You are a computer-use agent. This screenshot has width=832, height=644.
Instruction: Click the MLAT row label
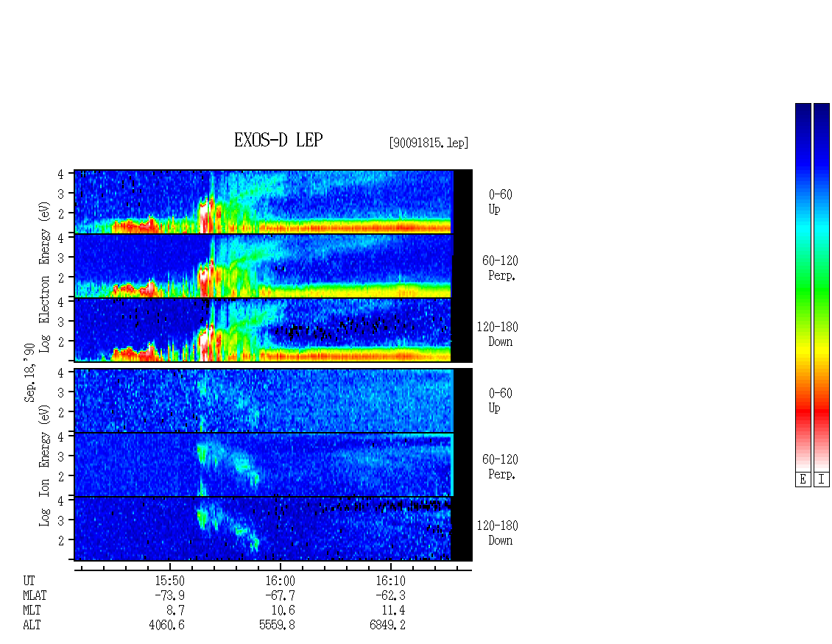click(35, 595)
